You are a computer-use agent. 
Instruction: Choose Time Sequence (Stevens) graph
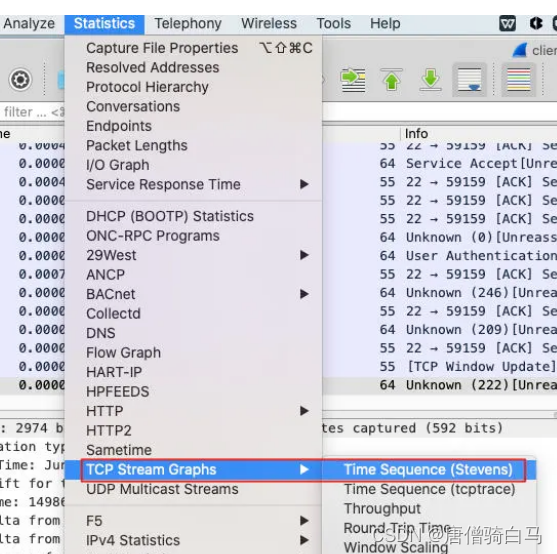coord(429,470)
